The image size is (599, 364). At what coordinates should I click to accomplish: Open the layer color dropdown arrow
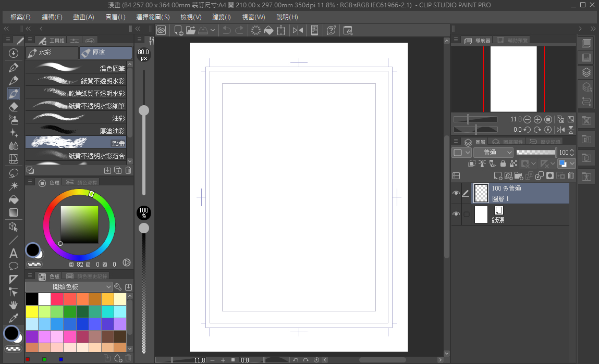click(572, 164)
